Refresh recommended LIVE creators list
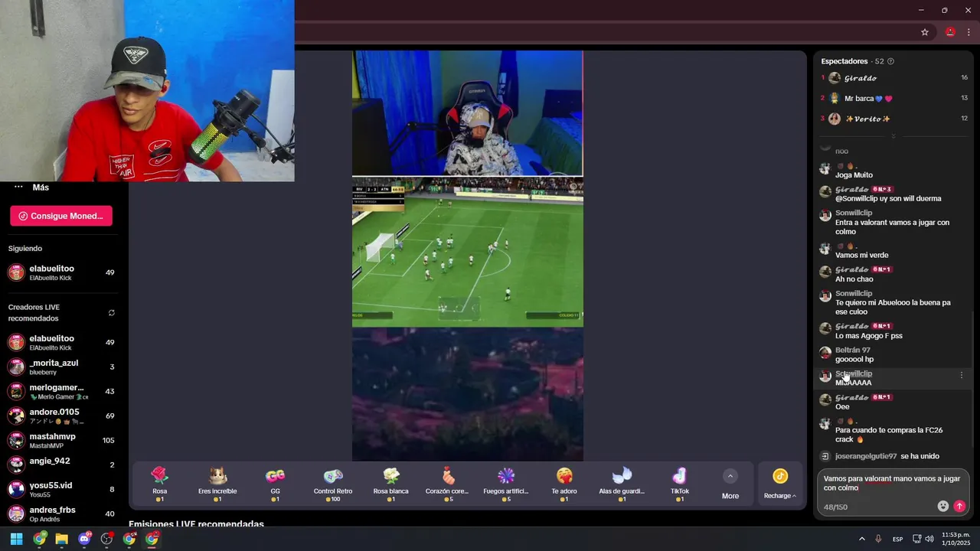 (112, 313)
